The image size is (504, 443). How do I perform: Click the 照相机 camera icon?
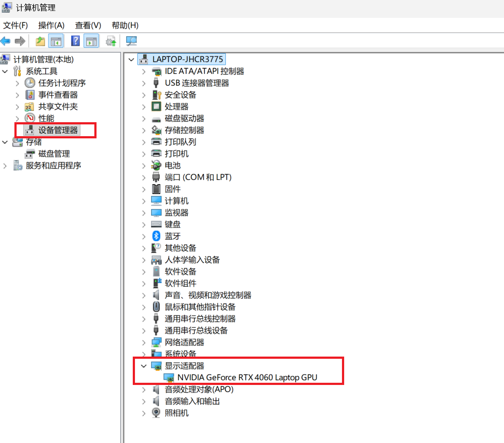156,413
